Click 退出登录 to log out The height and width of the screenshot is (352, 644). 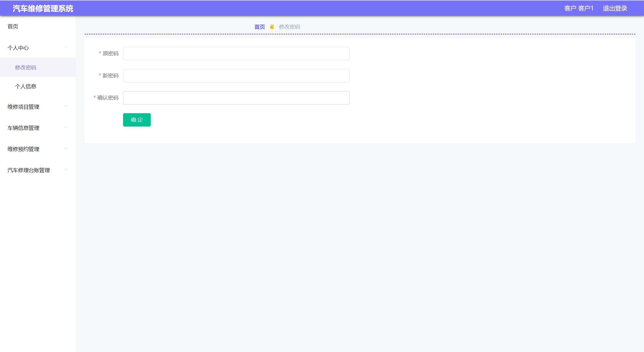615,8
